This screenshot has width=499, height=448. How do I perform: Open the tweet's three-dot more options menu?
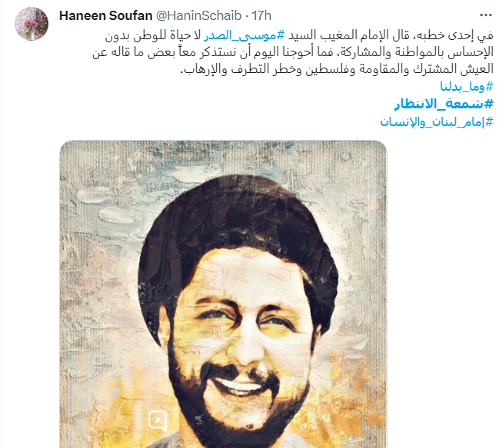(486, 15)
